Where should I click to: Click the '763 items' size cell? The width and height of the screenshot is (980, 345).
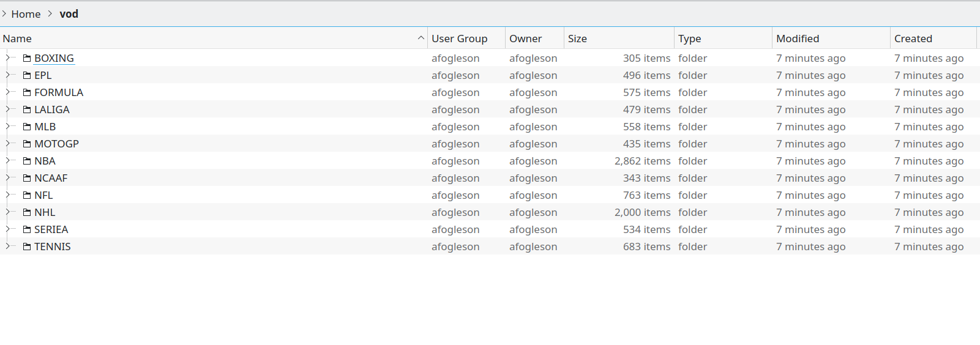[x=647, y=195]
